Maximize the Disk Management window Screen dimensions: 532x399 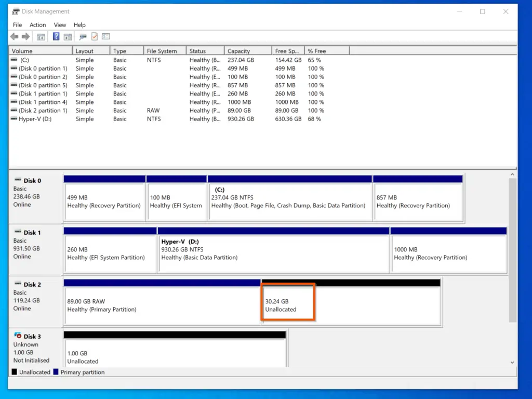tap(483, 11)
